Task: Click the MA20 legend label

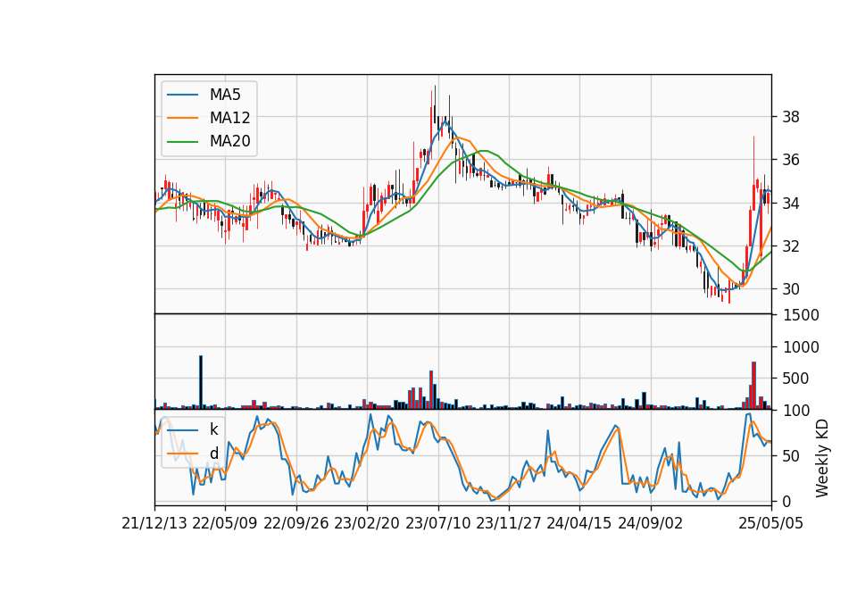Action: (229, 141)
